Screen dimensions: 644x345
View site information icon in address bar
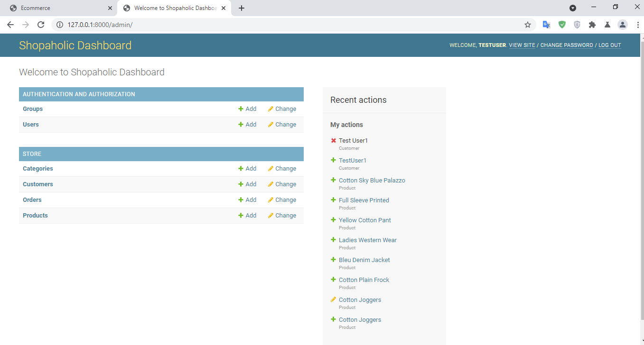59,25
